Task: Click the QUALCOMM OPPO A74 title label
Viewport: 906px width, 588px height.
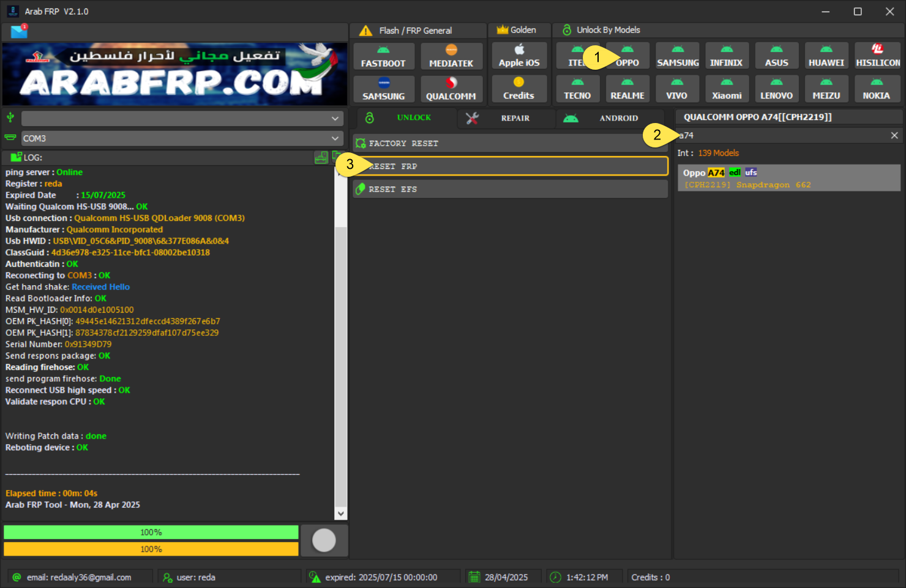Action: 758,117
